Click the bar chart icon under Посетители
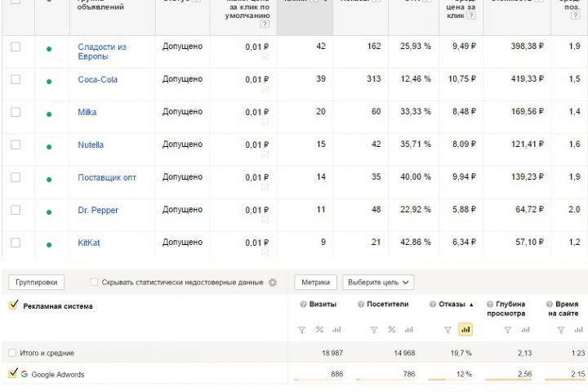Viewport: 588px width, 392px height. click(x=409, y=330)
